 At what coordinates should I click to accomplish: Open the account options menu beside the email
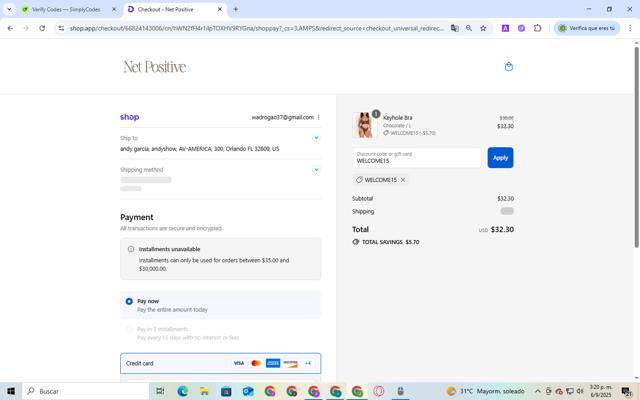click(x=318, y=118)
